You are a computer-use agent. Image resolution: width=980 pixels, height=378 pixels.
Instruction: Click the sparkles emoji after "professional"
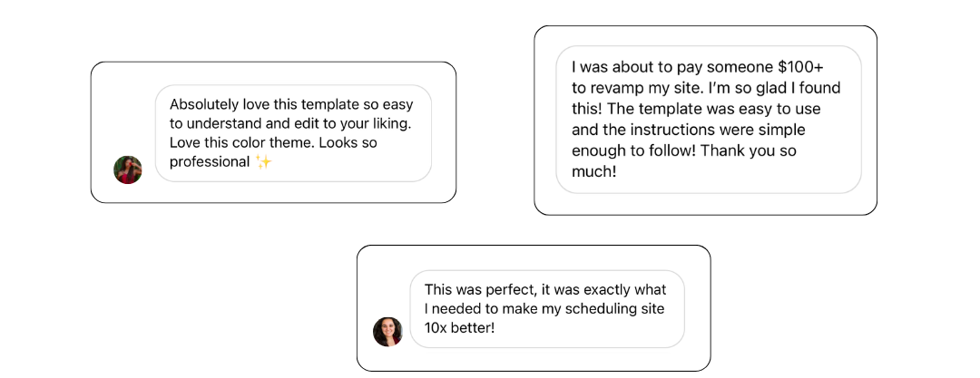(264, 162)
